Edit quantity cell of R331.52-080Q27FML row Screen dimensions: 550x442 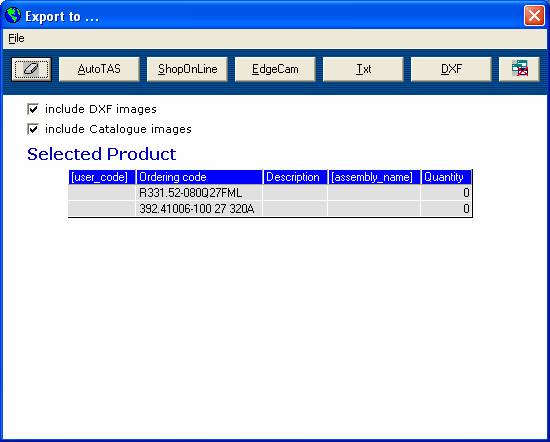pyautogui.click(x=446, y=193)
